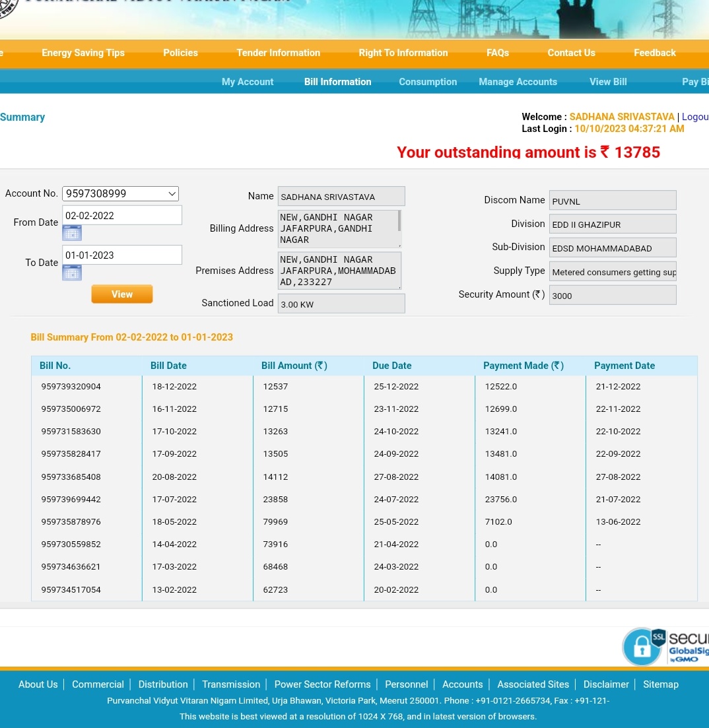709x728 pixels.
Task: Select bill number 959739320904
Action: click(x=71, y=386)
